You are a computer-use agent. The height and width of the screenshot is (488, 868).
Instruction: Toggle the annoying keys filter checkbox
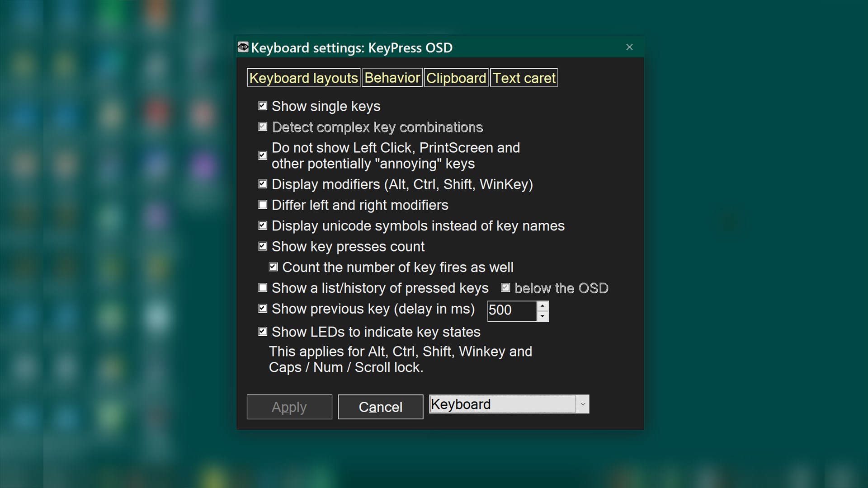263,155
